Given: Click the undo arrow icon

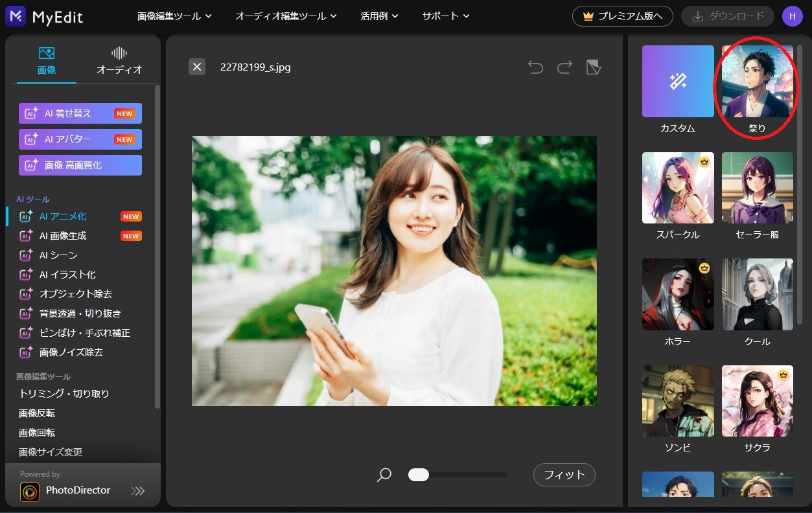Looking at the screenshot, I should coord(535,67).
